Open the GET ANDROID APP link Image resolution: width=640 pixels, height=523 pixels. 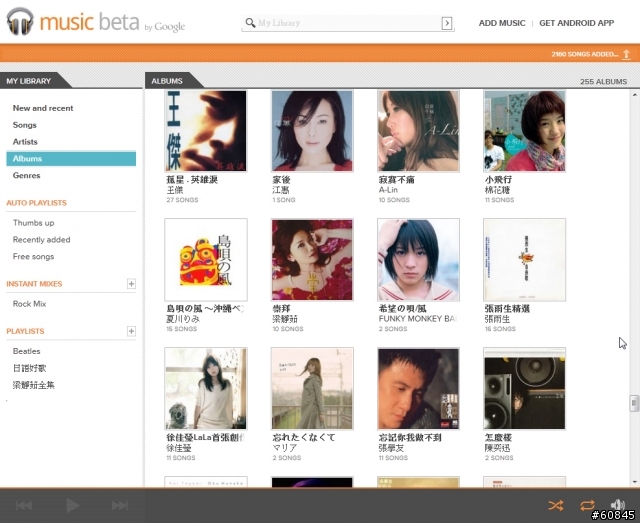[x=576, y=23]
